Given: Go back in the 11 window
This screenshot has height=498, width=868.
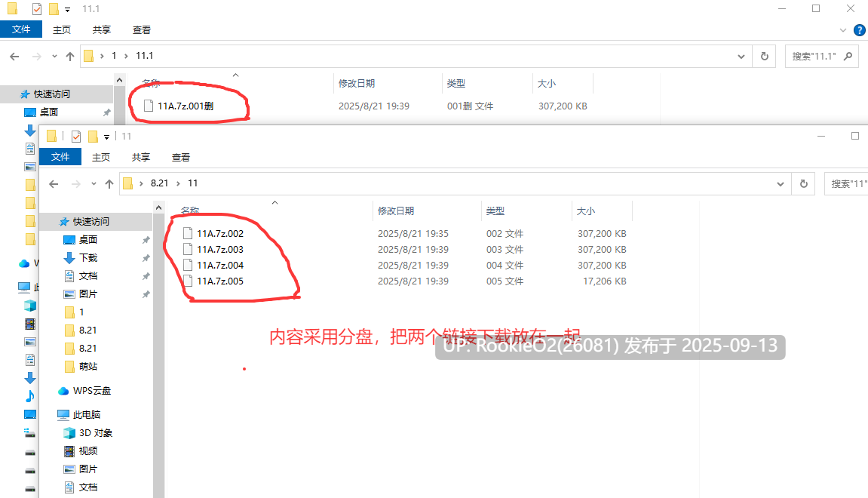Looking at the screenshot, I should click(x=54, y=184).
